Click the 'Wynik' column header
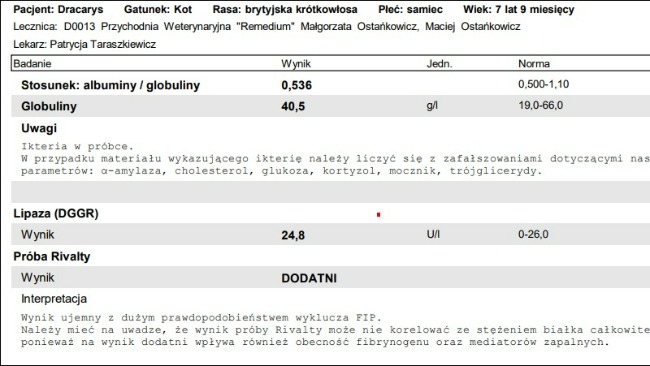The width and height of the screenshot is (650, 366). (x=296, y=64)
